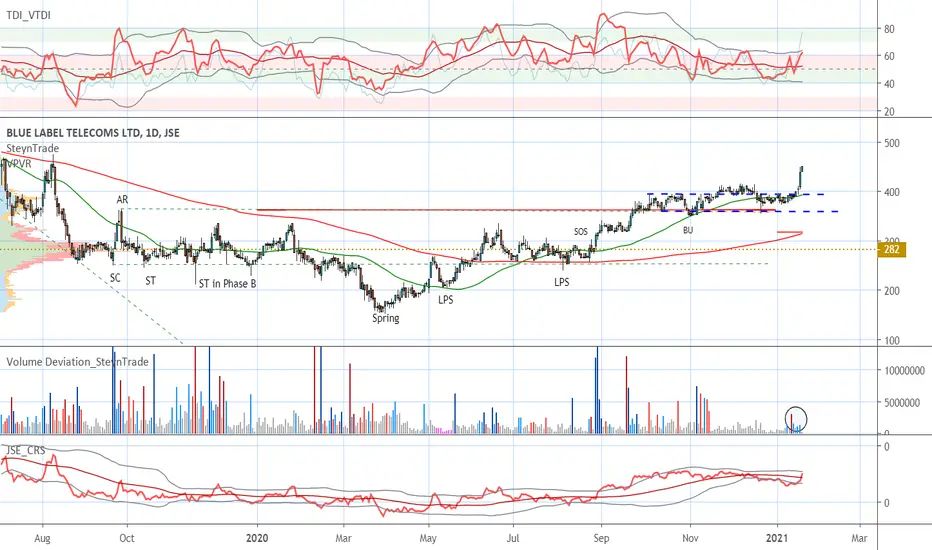Click the 10000000 volume scale value
The image size is (932, 550).
pos(905,370)
